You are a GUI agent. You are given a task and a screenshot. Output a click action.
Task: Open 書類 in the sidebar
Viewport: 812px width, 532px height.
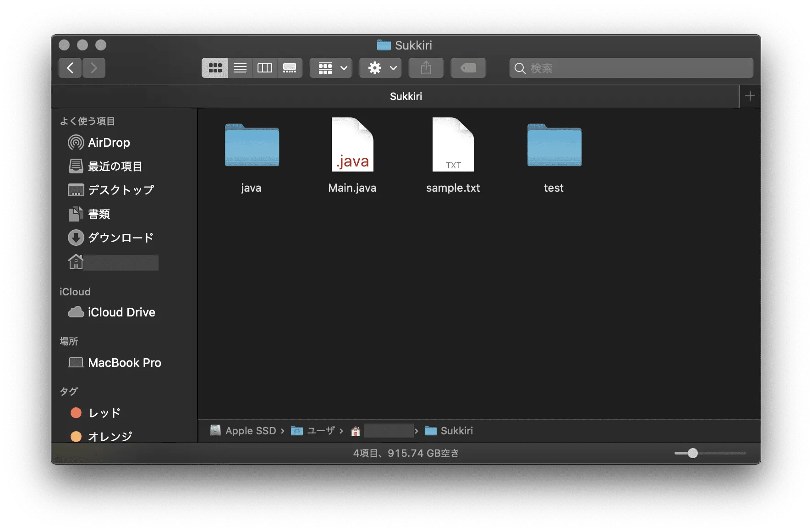[89, 214]
